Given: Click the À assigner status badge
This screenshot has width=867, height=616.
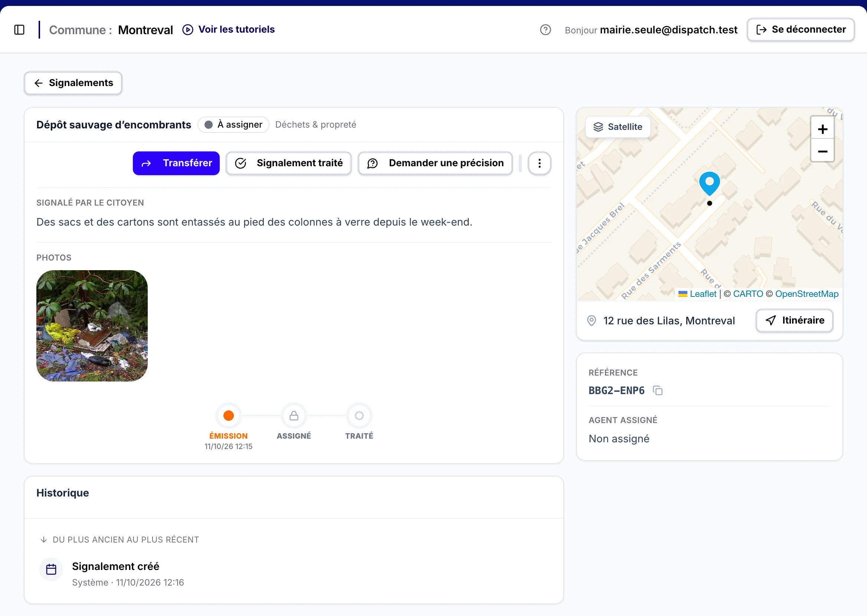Looking at the screenshot, I should pyautogui.click(x=233, y=125).
